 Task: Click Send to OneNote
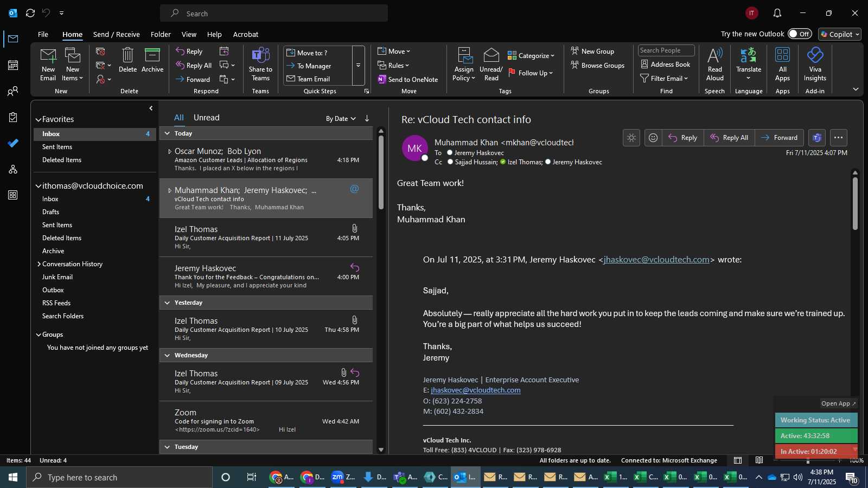(x=408, y=79)
